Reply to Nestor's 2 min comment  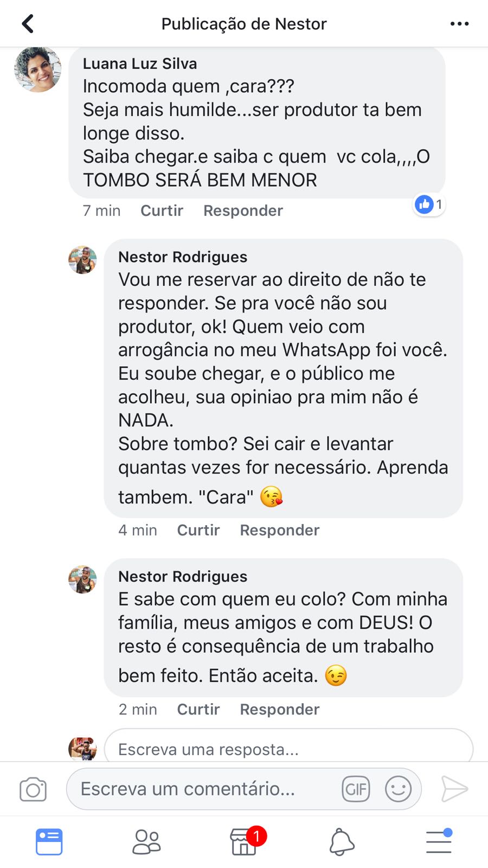(x=280, y=709)
